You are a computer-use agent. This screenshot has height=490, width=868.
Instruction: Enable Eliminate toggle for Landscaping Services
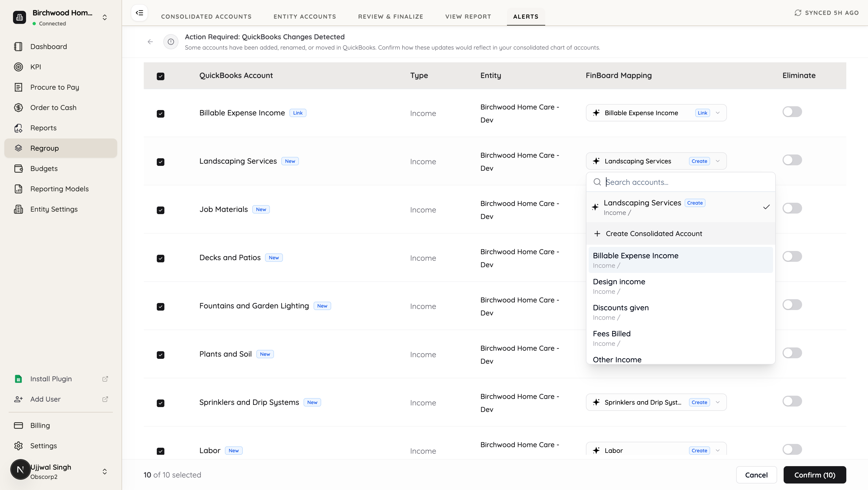click(792, 160)
